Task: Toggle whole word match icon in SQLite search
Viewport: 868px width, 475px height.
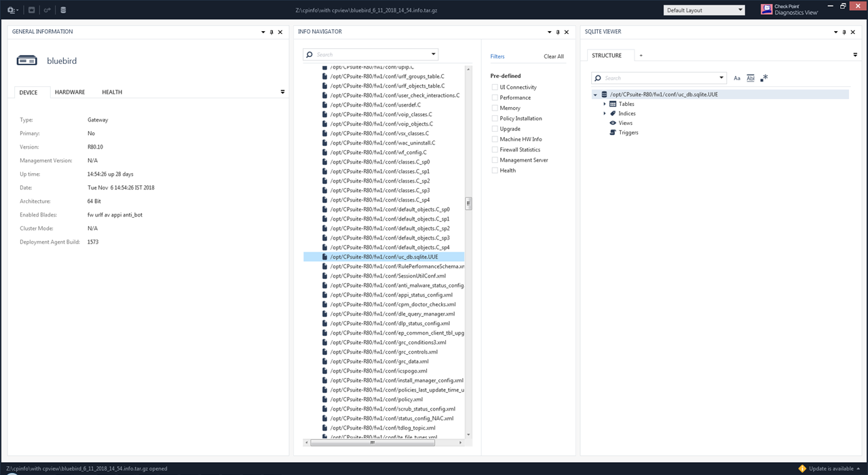Action: coord(751,78)
